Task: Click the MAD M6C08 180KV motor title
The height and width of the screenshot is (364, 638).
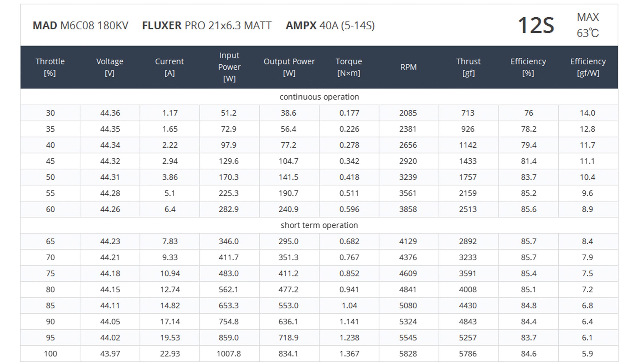Action: click(80, 26)
